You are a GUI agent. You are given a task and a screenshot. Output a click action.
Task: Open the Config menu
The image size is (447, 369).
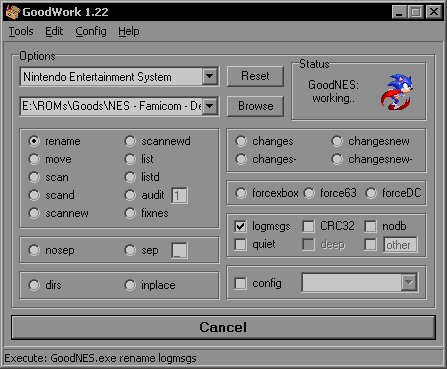[x=91, y=31]
